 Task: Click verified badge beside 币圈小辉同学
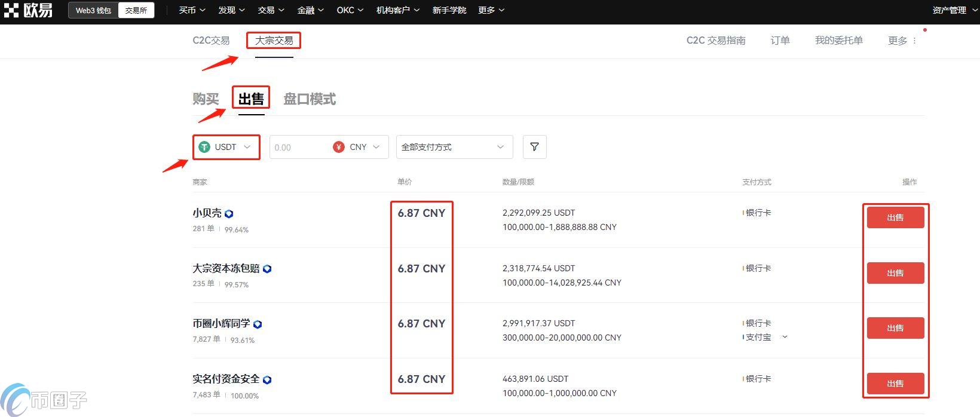click(x=258, y=324)
